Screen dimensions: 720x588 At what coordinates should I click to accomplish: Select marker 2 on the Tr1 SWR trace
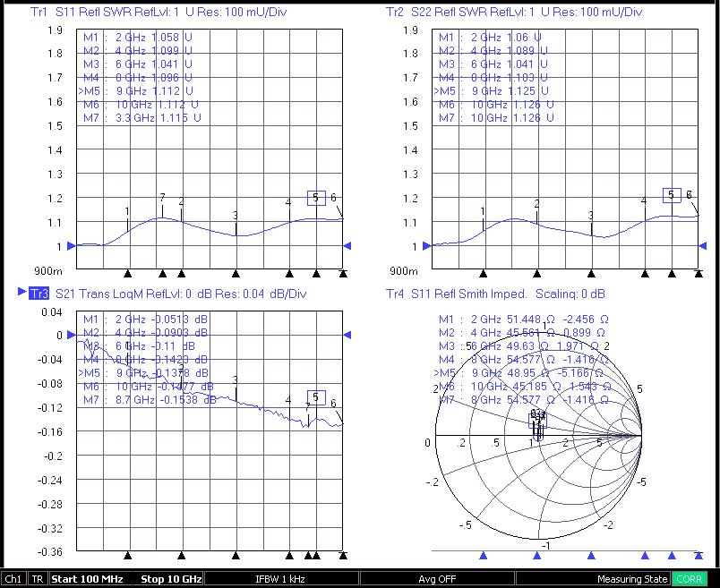click(182, 201)
